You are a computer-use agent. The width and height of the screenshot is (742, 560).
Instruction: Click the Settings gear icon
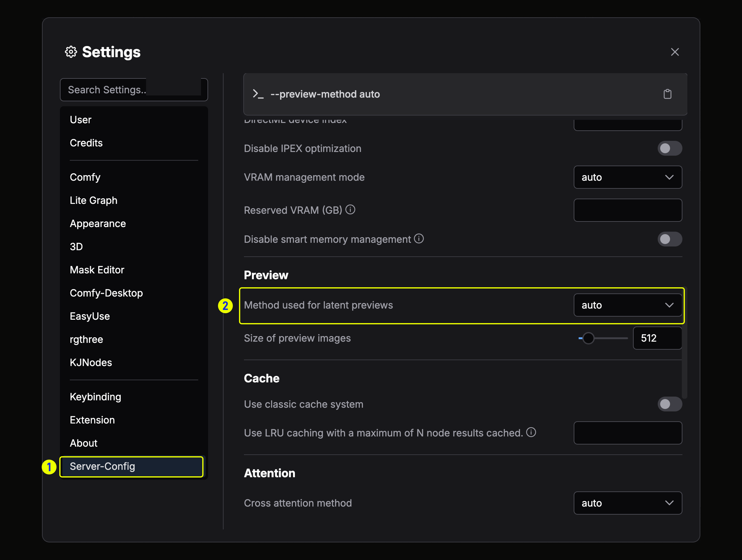tap(71, 52)
